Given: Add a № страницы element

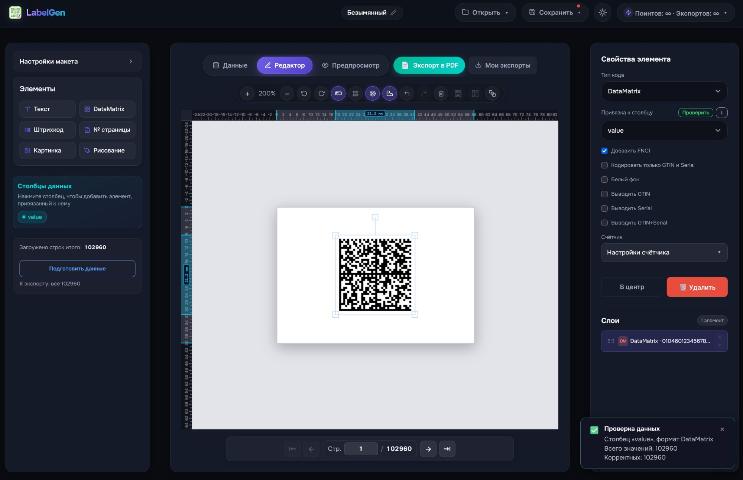Looking at the screenshot, I should click(108, 129).
